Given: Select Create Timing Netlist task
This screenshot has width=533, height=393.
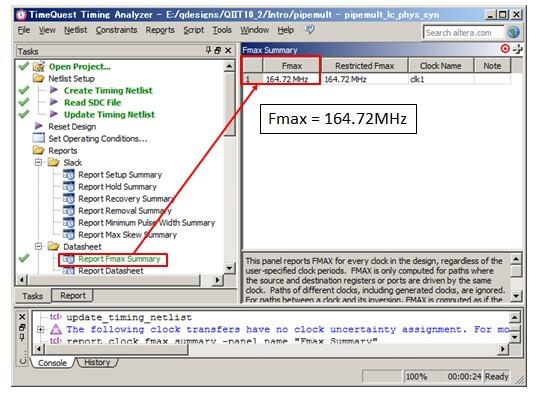Looking at the screenshot, I should [x=108, y=91].
